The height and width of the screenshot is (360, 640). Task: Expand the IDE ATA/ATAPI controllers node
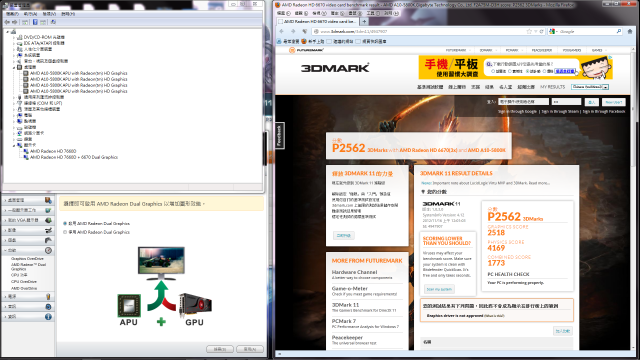click(13, 43)
